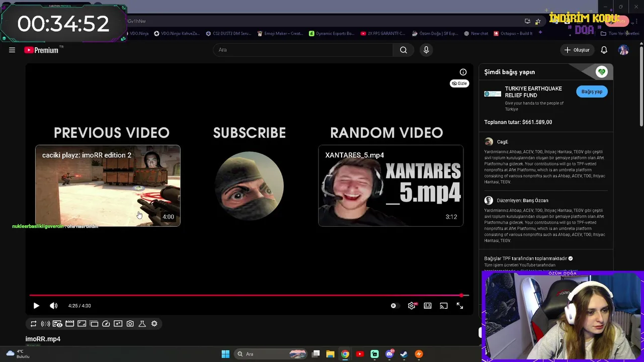This screenshot has width=644, height=362.
Task: Click the magnifier search button beside search field
Action: (x=404, y=50)
